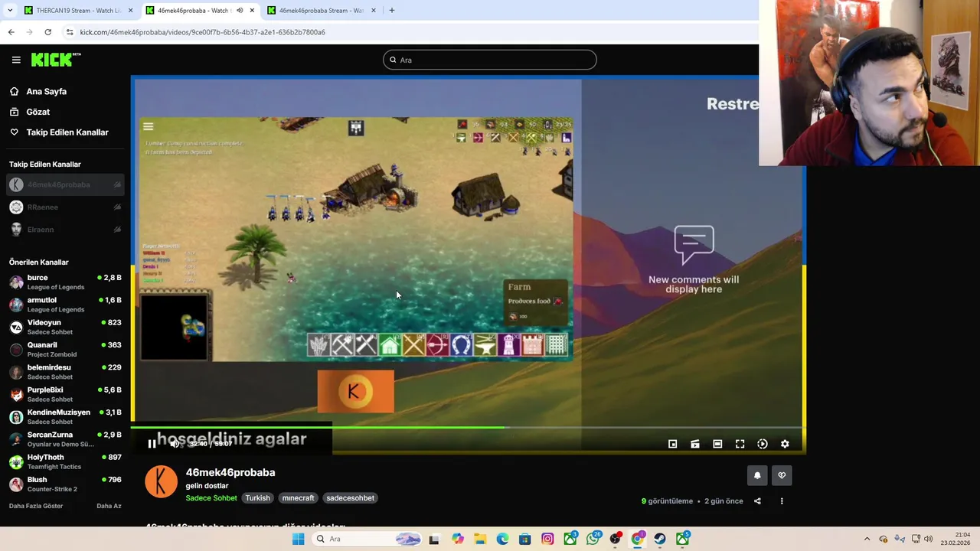980x551 pixels.
Task: Pause the video playback
Action: (152, 444)
